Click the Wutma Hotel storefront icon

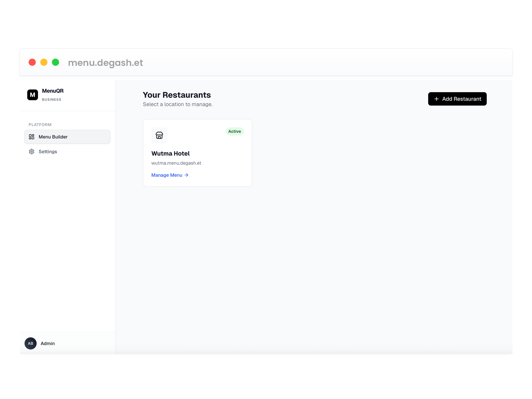click(159, 135)
